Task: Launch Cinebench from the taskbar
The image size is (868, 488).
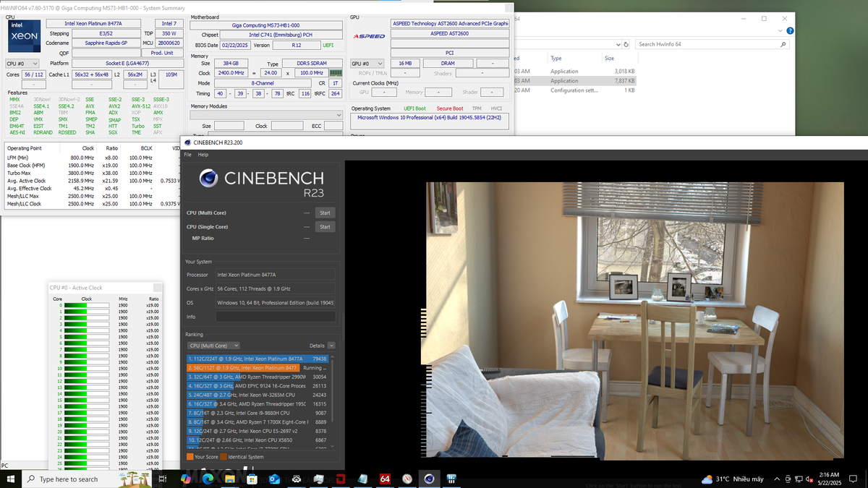Action: coord(430,479)
